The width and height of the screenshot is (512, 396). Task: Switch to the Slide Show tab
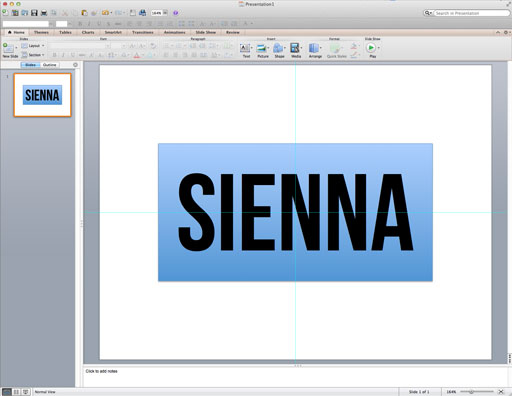point(206,32)
